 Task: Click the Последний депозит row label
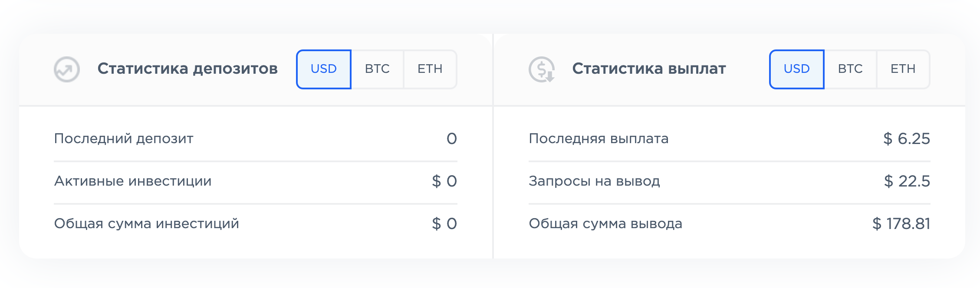coord(124,139)
